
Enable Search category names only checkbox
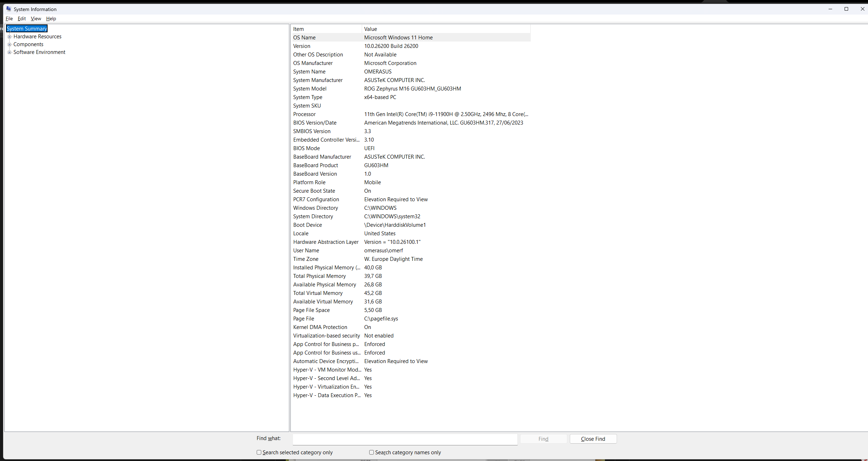coord(371,452)
